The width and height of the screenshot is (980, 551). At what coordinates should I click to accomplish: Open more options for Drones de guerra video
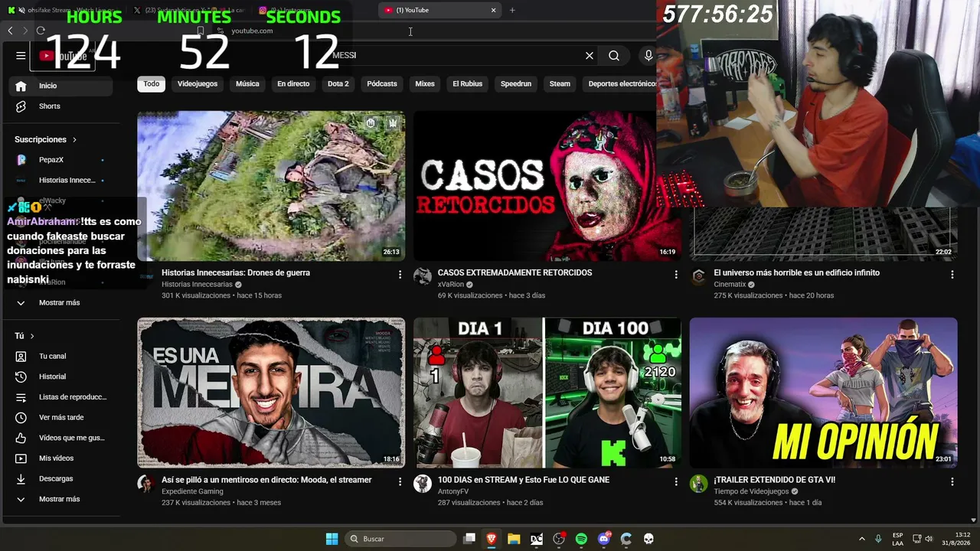(400, 275)
